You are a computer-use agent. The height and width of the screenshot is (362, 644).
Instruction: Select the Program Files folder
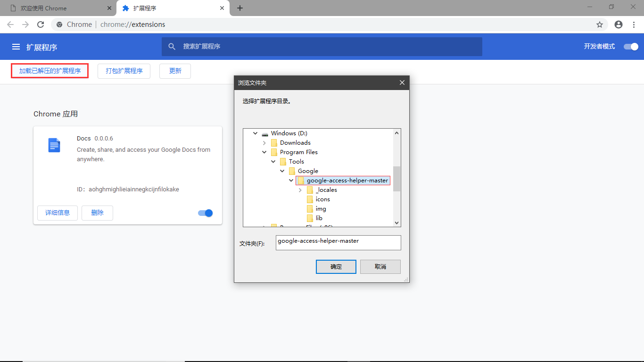(299, 152)
